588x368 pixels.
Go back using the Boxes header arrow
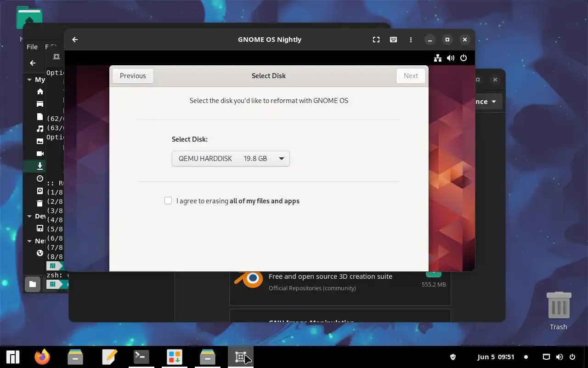coord(75,40)
